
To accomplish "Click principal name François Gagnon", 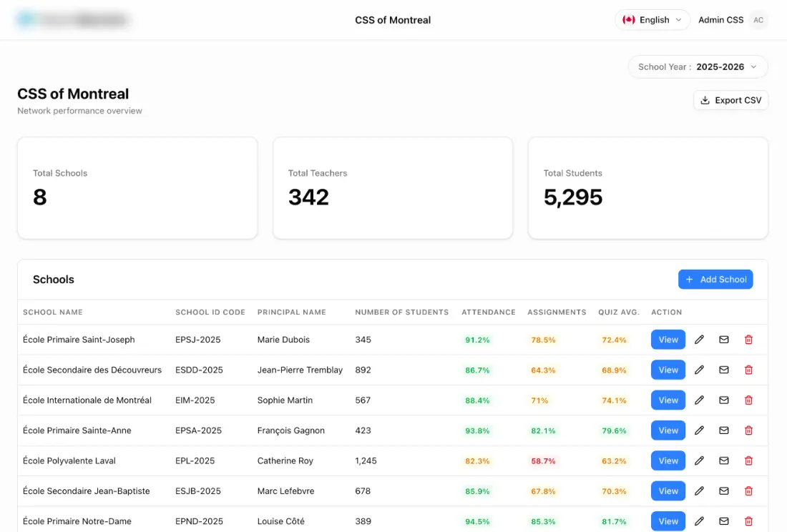I will [290, 430].
